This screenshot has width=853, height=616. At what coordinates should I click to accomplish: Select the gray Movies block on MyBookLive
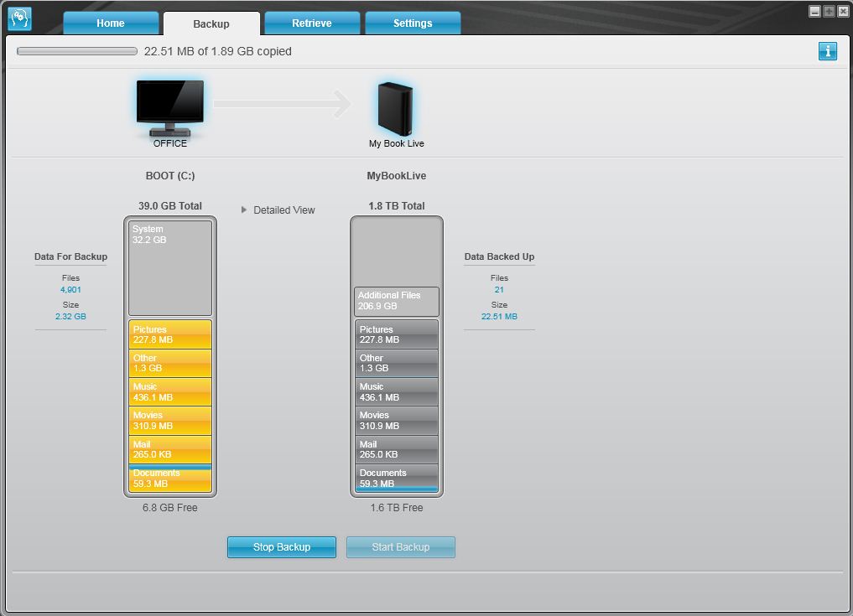pos(397,421)
